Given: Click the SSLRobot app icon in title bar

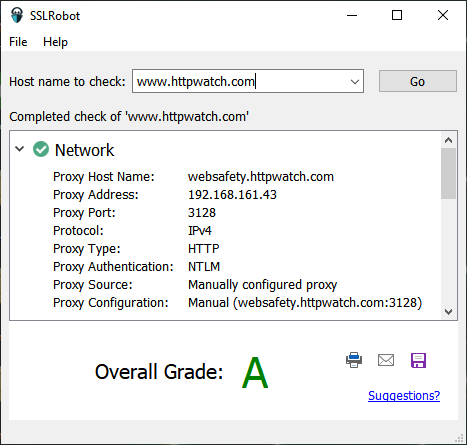Looking at the screenshot, I should coord(17,15).
